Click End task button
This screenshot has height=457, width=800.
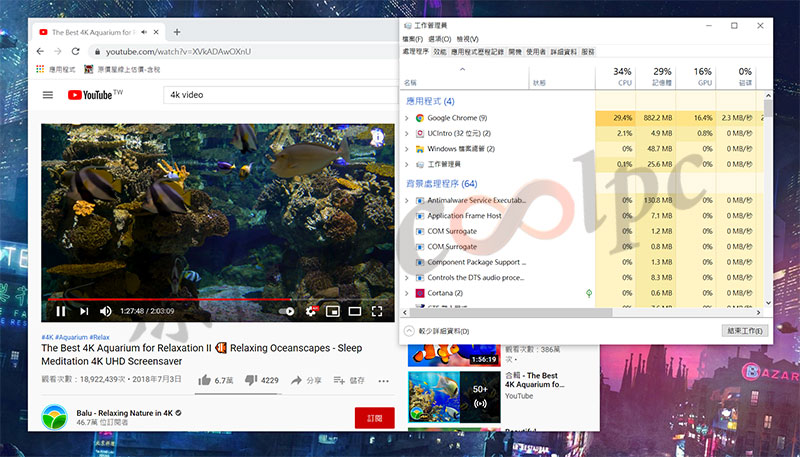point(744,331)
